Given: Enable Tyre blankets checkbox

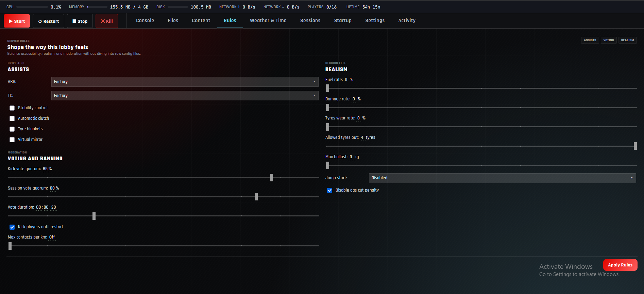Looking at the screenshot, I should coord(12,129).
